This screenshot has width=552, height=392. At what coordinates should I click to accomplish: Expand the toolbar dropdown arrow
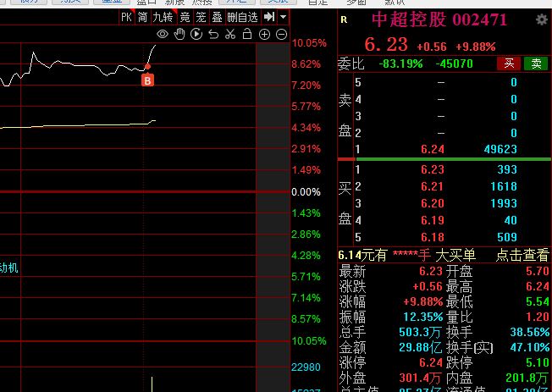point(283,17)
